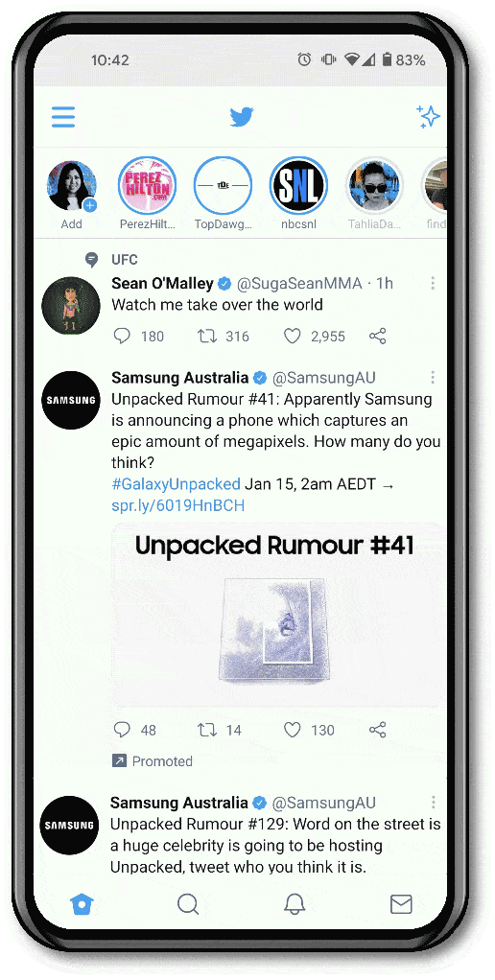Open the Search tab magnifier icon
Image resolution: width=495 pixels, height=980 pixels.
(188, 903)
